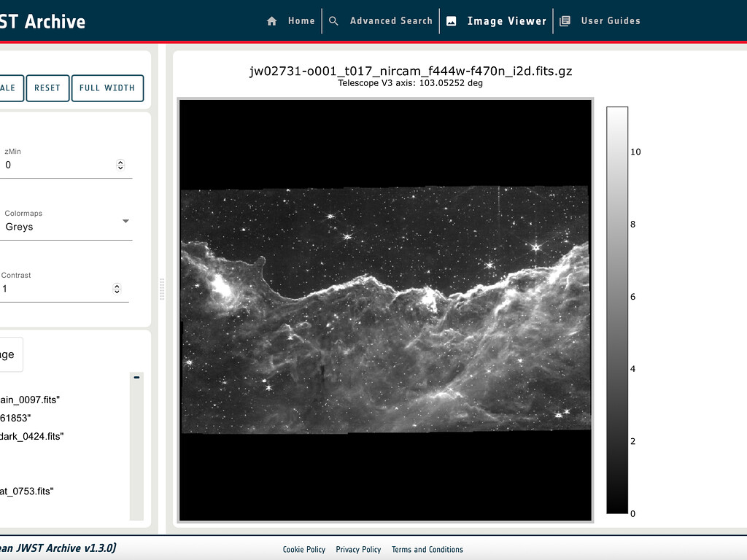Click the Image Viewer picture icon
The width and height of the screenshot is (747, 560).
[x=452, y=21]
